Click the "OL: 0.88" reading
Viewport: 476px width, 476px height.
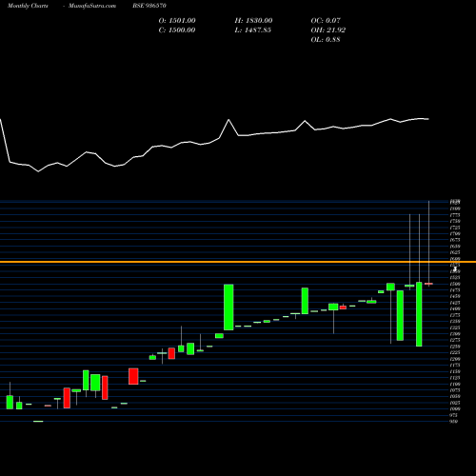(326, 39)
